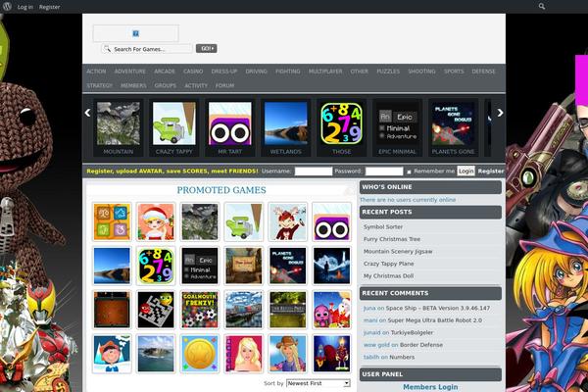Click carousel next arrow
Image resolution: width=588 pixels, height=392 pixels.
(x=500, y=113)
